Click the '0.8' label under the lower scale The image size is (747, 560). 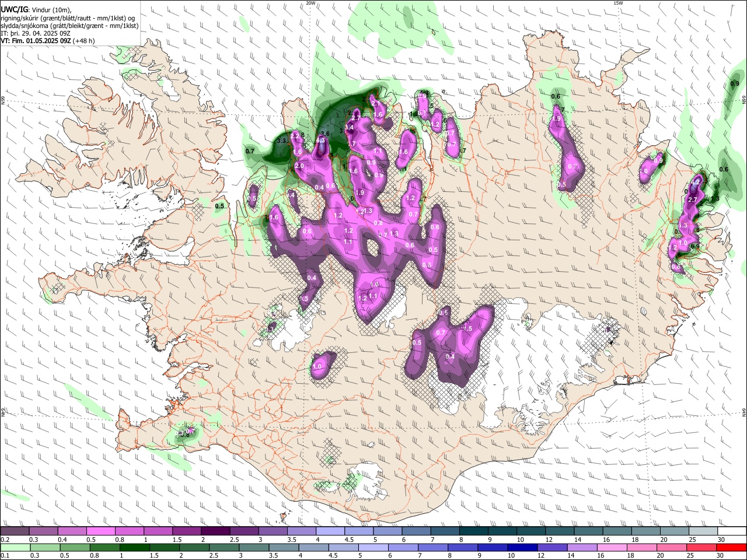pos(94,555)
